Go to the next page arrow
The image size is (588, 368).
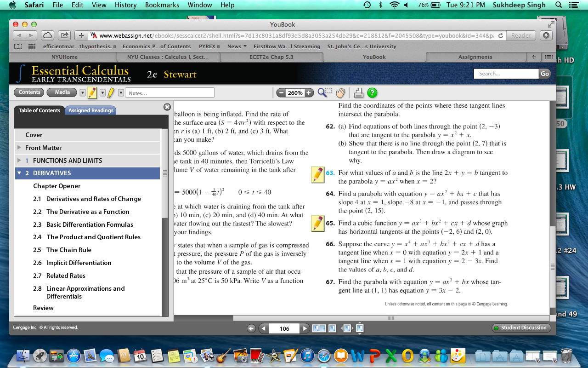click(305, 328)
